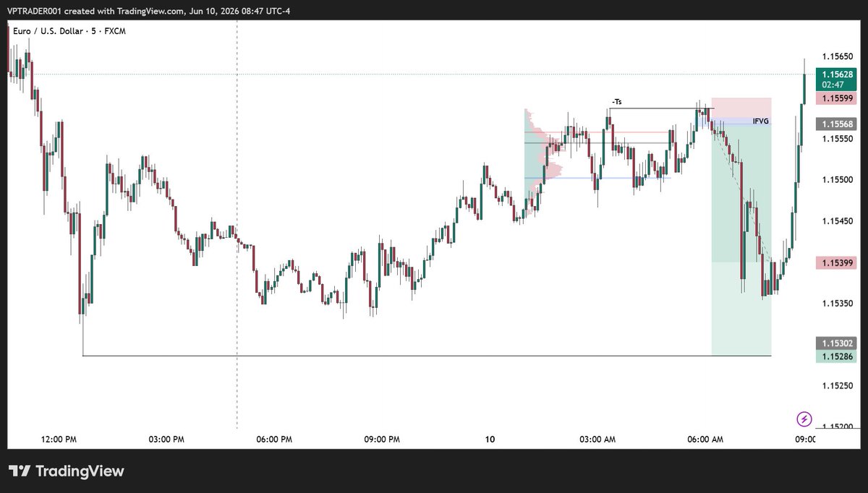The height and width of the screenshot is (493, 868).
Task: Select the green profit zone of short position
Action: click(741, 240)
